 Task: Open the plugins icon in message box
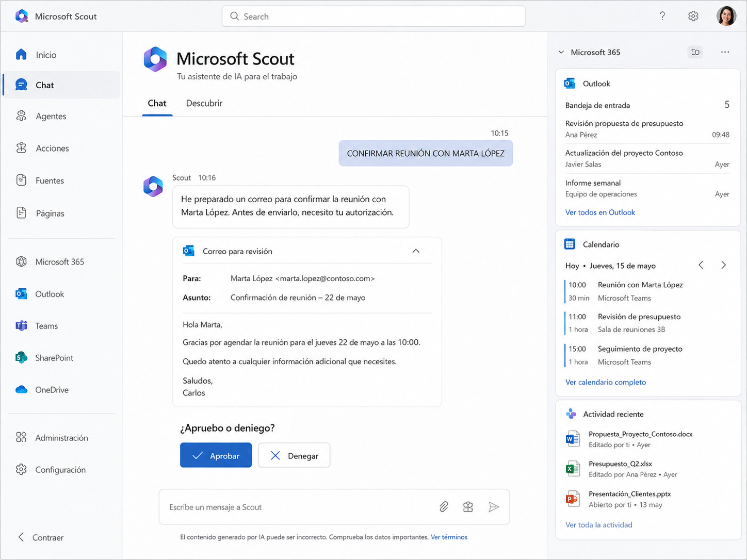pyautogui.click(x=468, y=507)
